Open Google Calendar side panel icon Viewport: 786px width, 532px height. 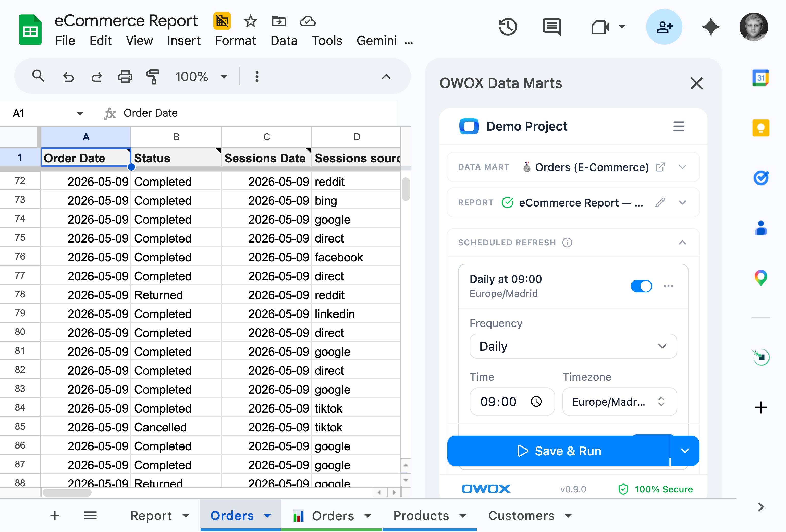(x=760, y=78)
